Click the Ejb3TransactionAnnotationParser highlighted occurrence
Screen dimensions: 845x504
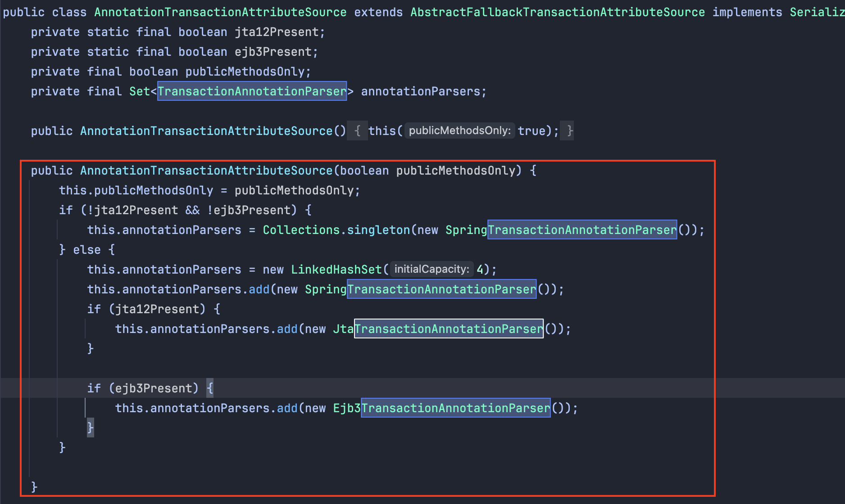click(455, 408)
